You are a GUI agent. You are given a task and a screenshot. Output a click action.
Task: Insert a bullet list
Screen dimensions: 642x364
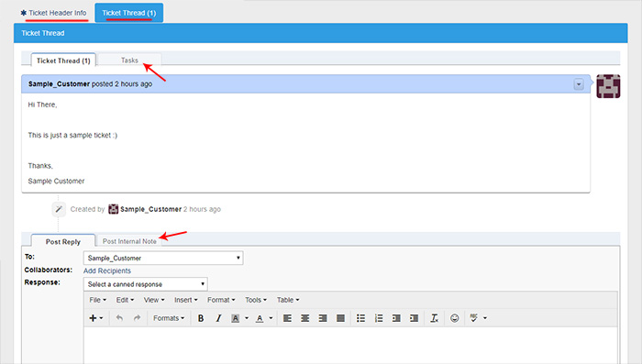point(360,318)
